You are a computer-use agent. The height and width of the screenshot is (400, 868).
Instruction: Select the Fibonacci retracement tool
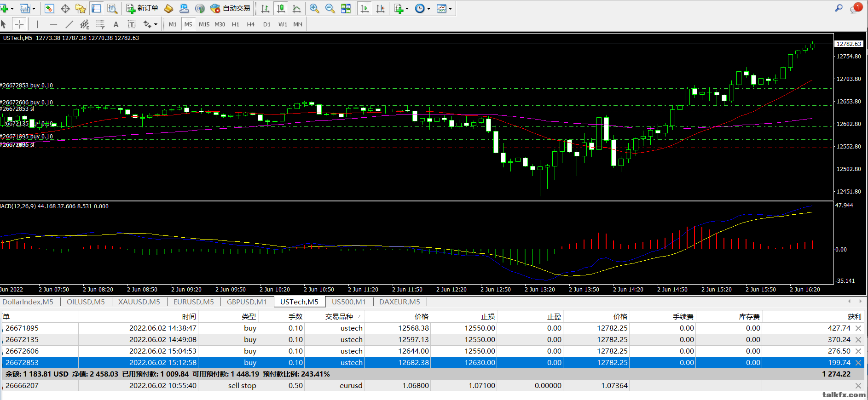[100, 24]
